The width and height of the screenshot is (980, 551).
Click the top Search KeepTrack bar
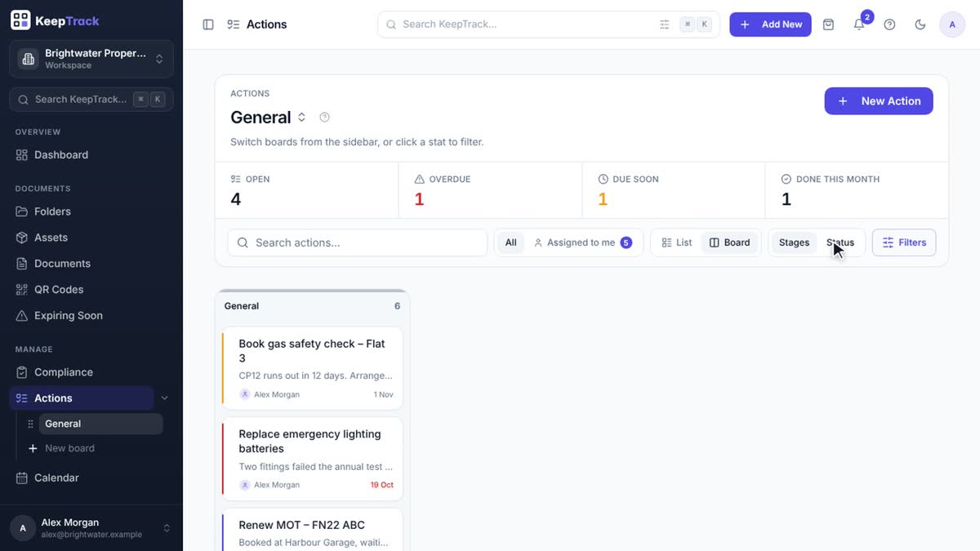[549, 24]
